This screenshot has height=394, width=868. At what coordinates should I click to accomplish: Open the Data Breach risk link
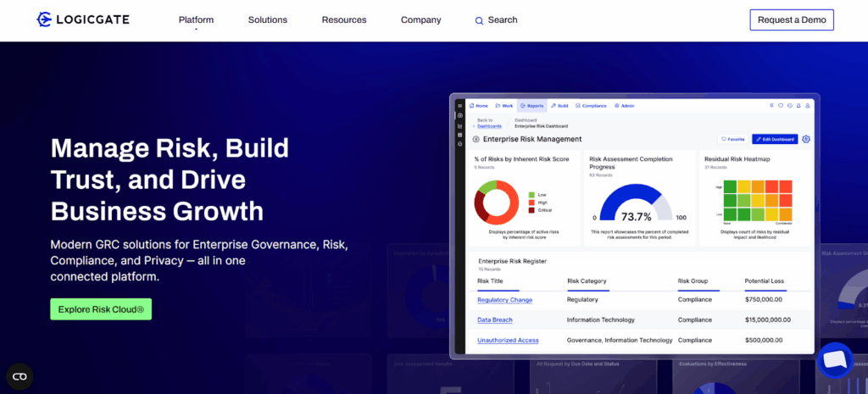[x=495, y=319]
